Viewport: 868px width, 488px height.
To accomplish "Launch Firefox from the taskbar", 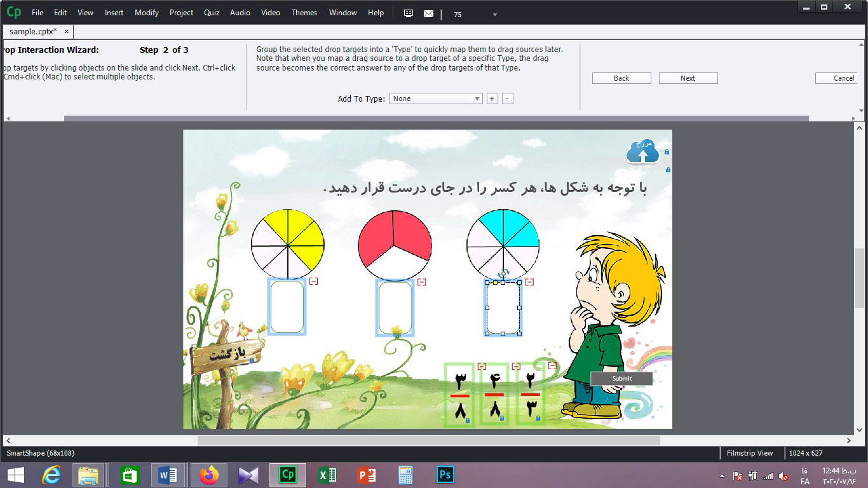I will click(210, 474).
